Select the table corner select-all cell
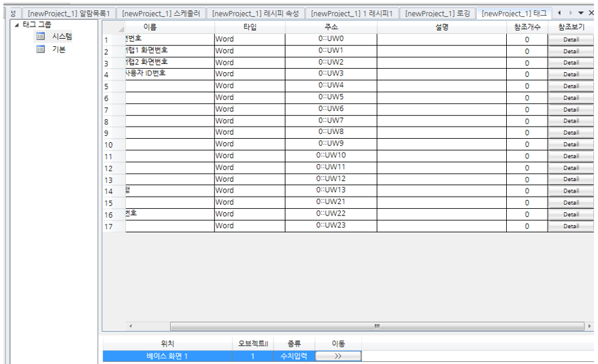 click(114, 27)
